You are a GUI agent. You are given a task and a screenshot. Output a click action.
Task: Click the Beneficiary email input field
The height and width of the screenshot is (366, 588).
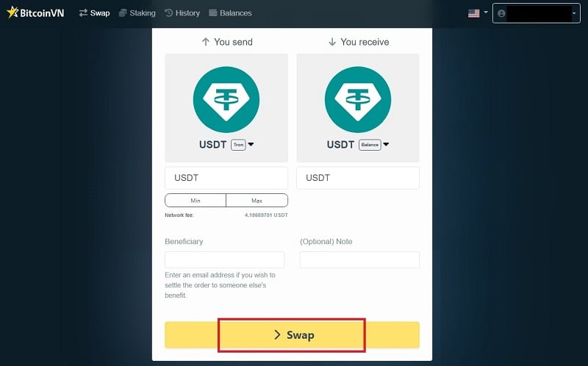coord(224,259)
